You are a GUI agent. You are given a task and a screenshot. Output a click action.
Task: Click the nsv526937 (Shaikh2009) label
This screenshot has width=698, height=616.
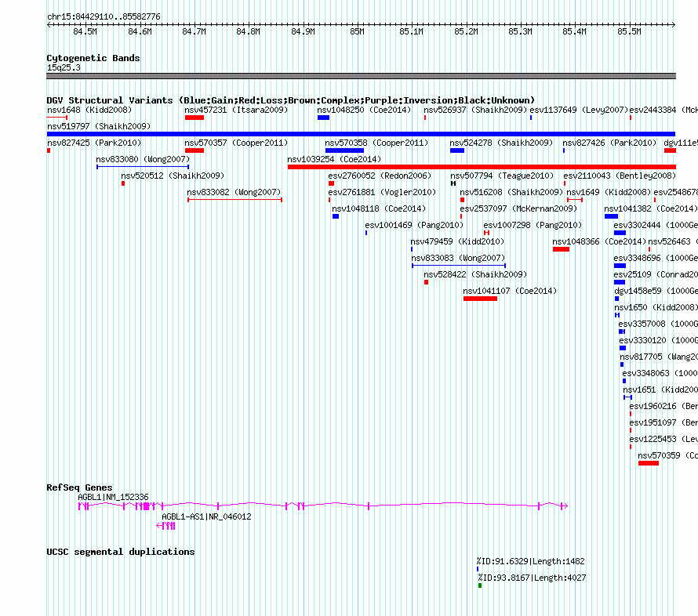[475, 110]
